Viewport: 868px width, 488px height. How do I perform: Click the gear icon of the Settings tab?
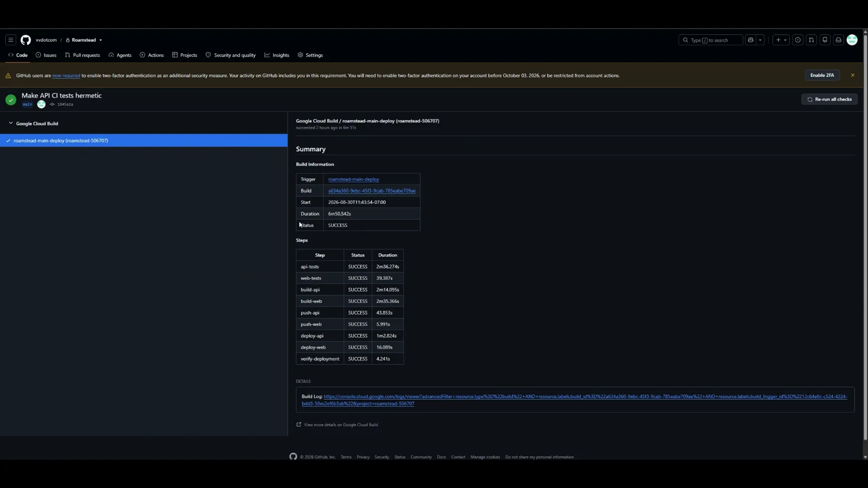[301, 55]
